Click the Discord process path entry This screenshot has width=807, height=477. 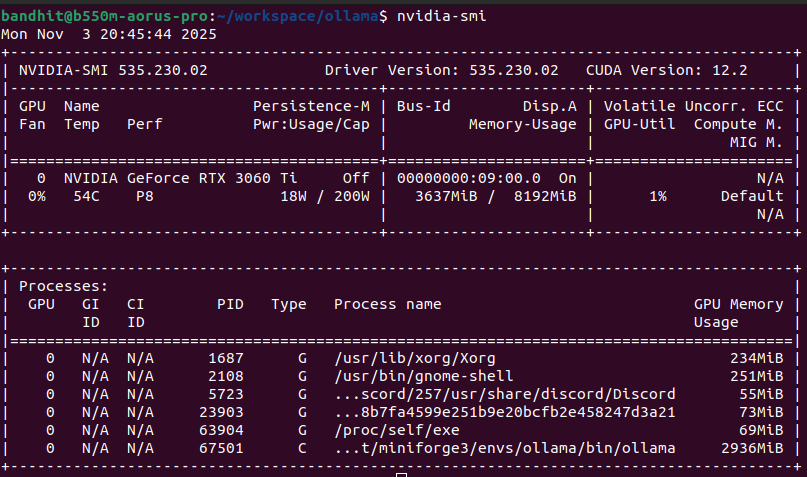point(504,394)
